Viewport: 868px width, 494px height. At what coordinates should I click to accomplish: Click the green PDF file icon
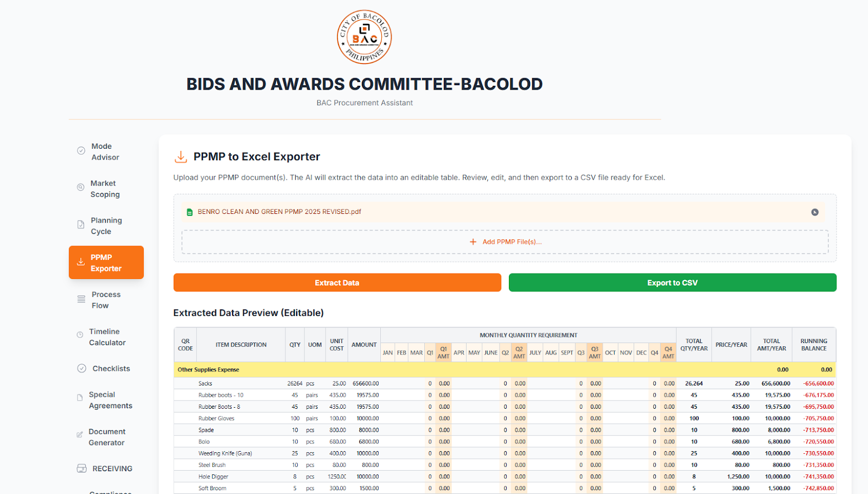pyautogui.click(x=189, y=212)
